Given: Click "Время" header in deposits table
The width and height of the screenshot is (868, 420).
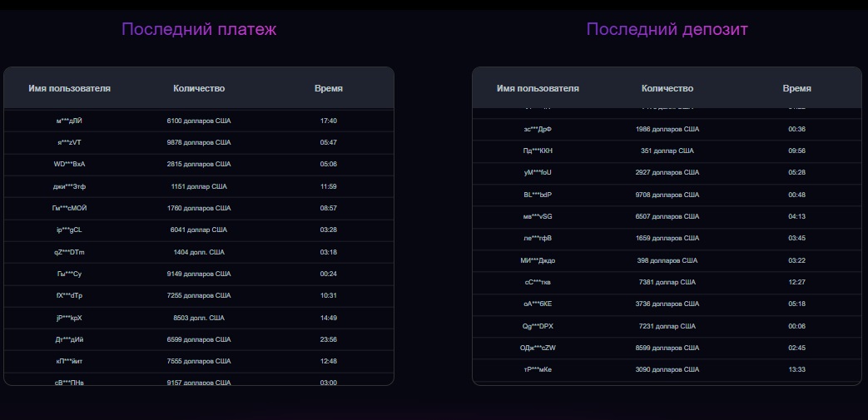Looking at the screenshot, I should click(x=797, y=88).
